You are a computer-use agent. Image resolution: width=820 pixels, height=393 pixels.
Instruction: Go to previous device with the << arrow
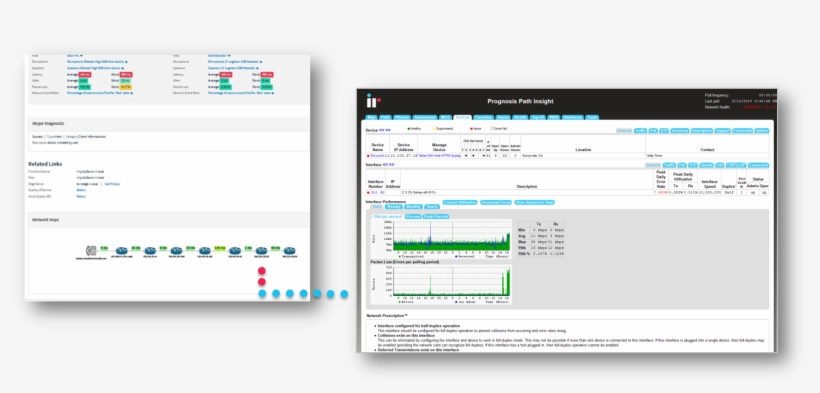[x=381, y=130]
